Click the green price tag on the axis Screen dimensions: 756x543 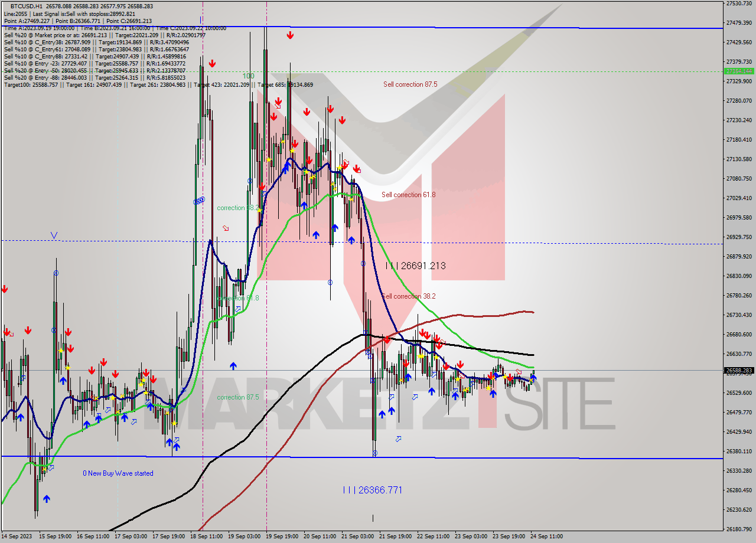[x=738, y=71]
